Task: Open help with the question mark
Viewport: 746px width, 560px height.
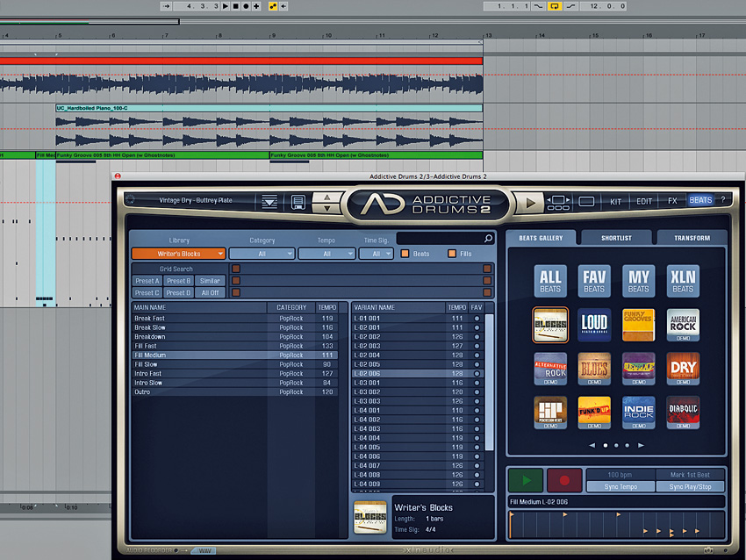Action: [x=723, y=200]
